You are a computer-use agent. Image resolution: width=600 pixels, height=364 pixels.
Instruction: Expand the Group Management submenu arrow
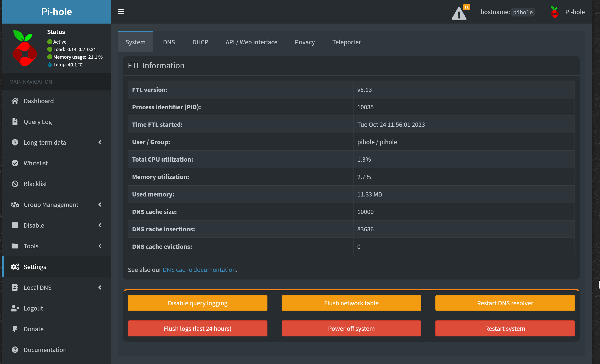pos(100,205)
